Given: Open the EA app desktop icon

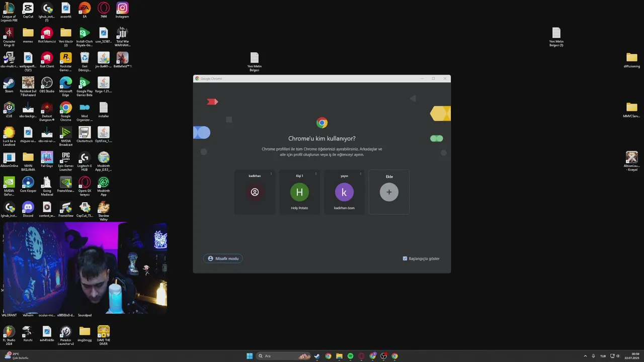Looking at the screenshot, I should 85,11.
